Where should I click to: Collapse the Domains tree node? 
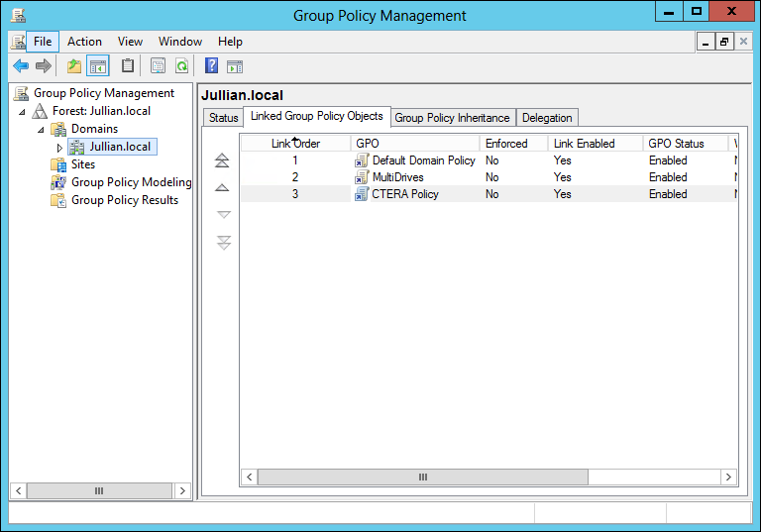coord(41,130)
